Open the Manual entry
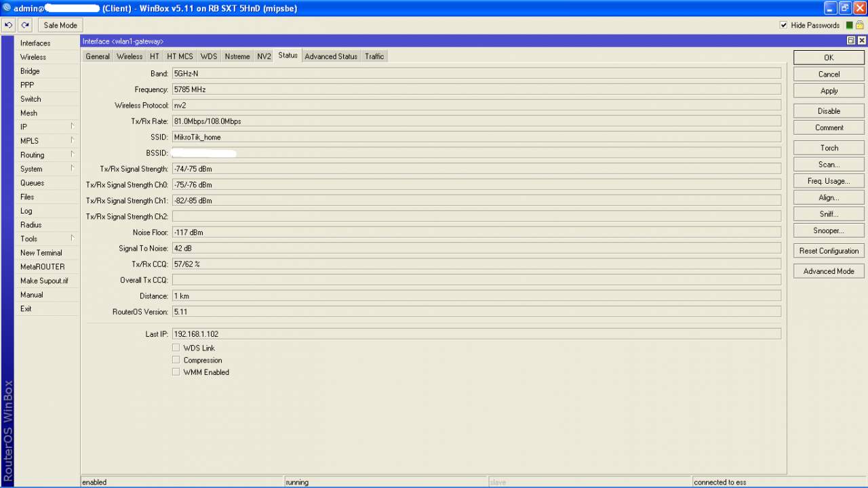This screenshot has height=488, width=868. click(x=47, y=295)
